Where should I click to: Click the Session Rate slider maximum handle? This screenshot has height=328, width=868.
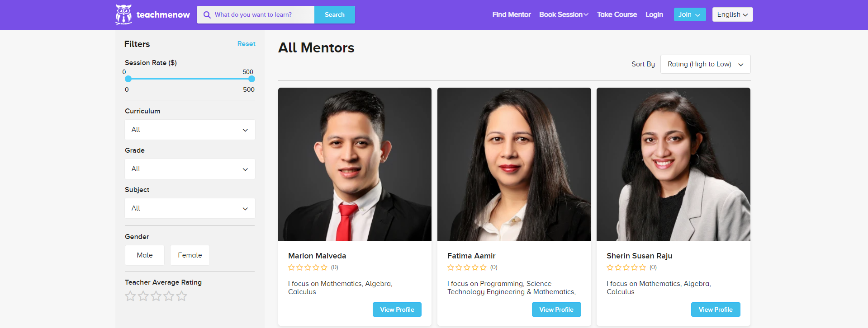coord(251,79)
